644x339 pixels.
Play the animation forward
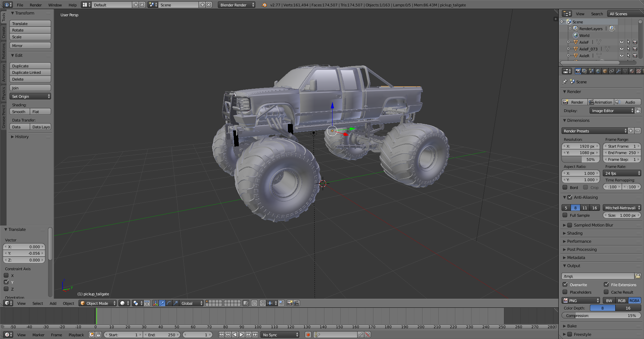click(241, 335)
